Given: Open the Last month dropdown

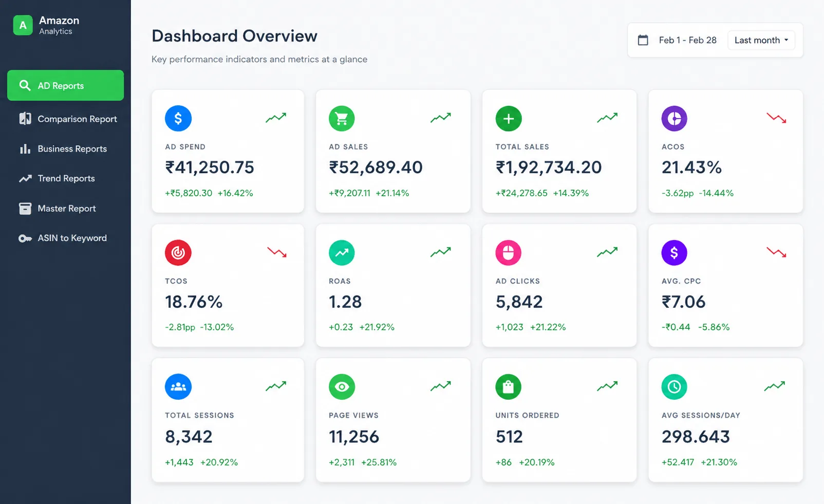Looking at the screenshot, I should (x=761, y=40).
